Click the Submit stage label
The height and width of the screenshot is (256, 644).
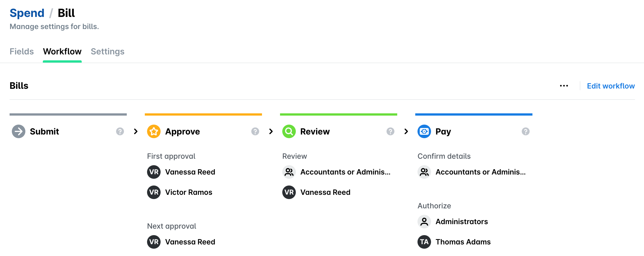(45, 131)
